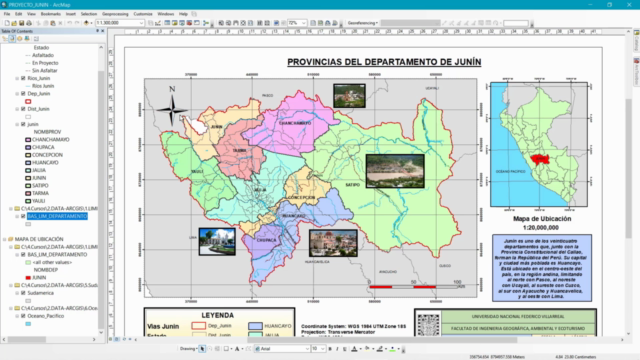Toggle Bold text formatting
This screenshot has height=360, width=640.
(330, 349)
